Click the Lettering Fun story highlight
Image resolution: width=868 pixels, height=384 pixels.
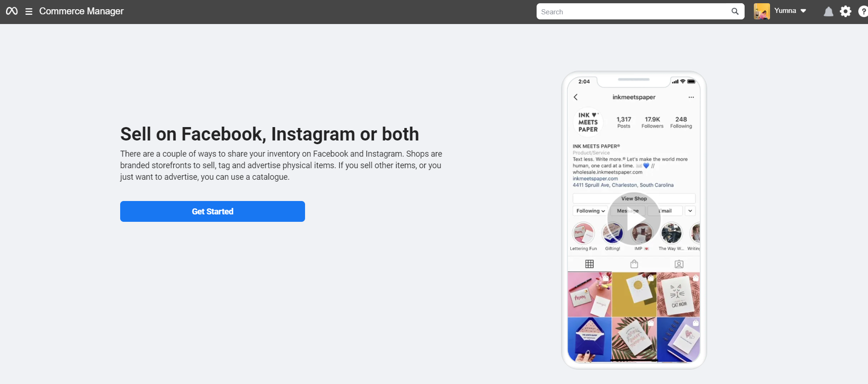tap(583, 233)
